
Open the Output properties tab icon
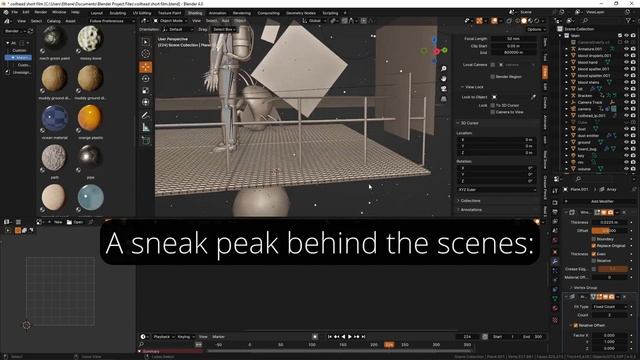555,212
